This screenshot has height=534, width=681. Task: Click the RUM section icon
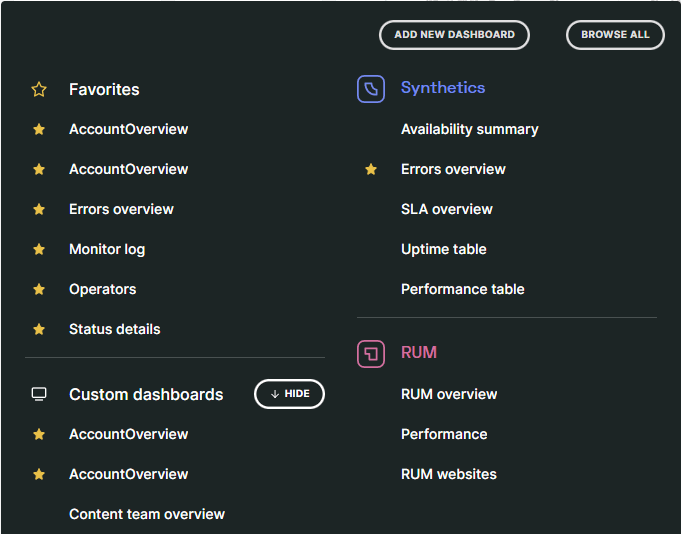click(371, 353)
